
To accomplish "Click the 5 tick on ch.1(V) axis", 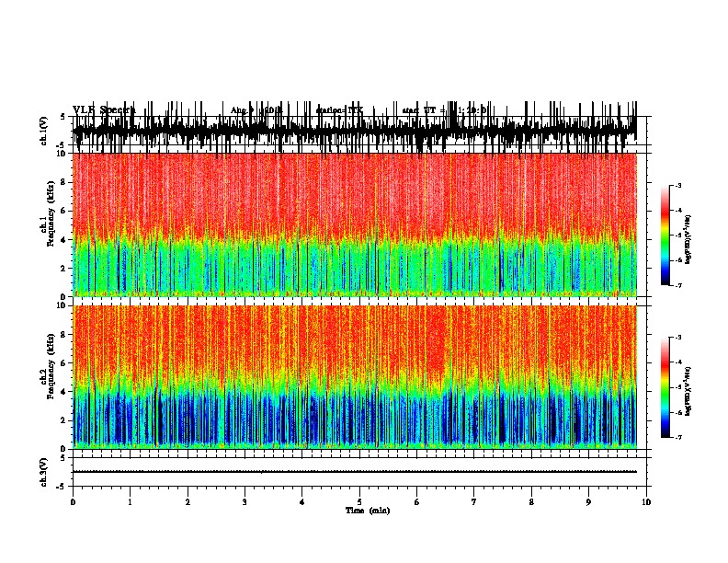I will 63,117.
